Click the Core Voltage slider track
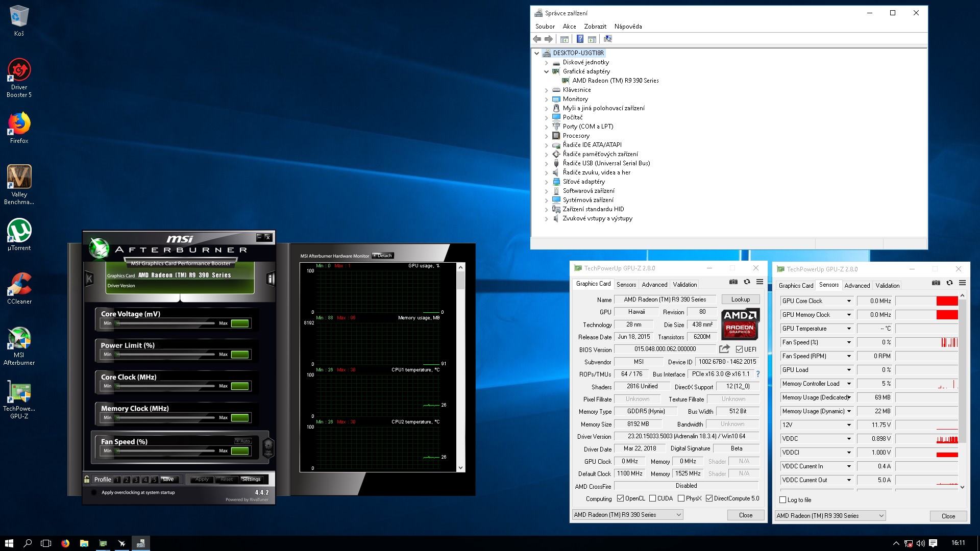980x551 pixels. point(165,323)
